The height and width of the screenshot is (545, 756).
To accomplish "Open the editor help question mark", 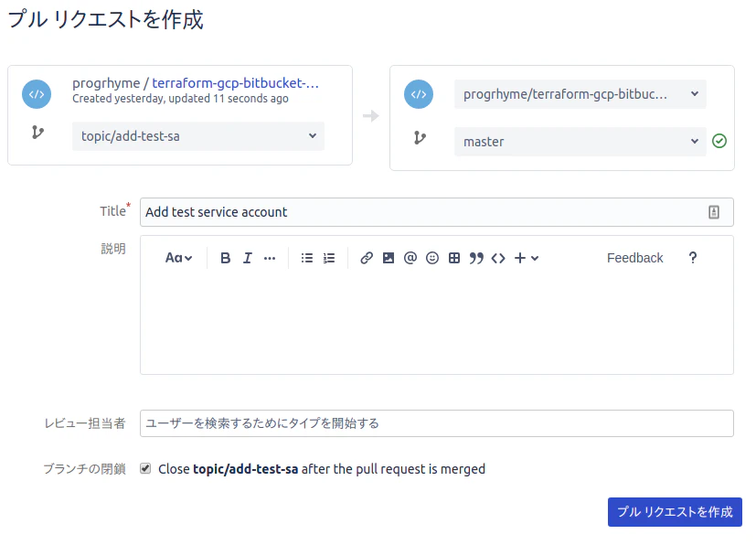I will (693, 258).
